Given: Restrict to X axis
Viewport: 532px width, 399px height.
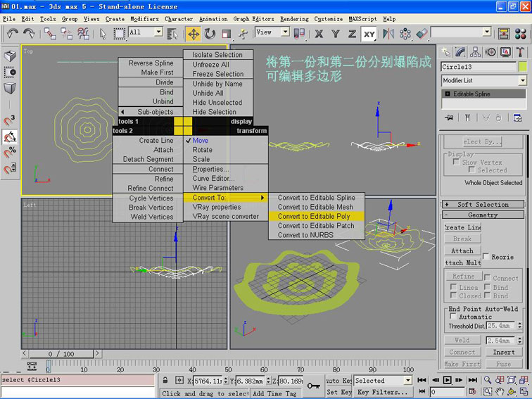Looking at the screenshot, I should 319,34.
